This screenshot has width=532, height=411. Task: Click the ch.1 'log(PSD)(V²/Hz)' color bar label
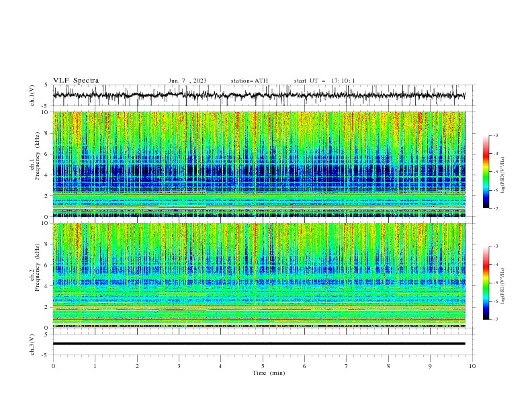coord(503,175)
